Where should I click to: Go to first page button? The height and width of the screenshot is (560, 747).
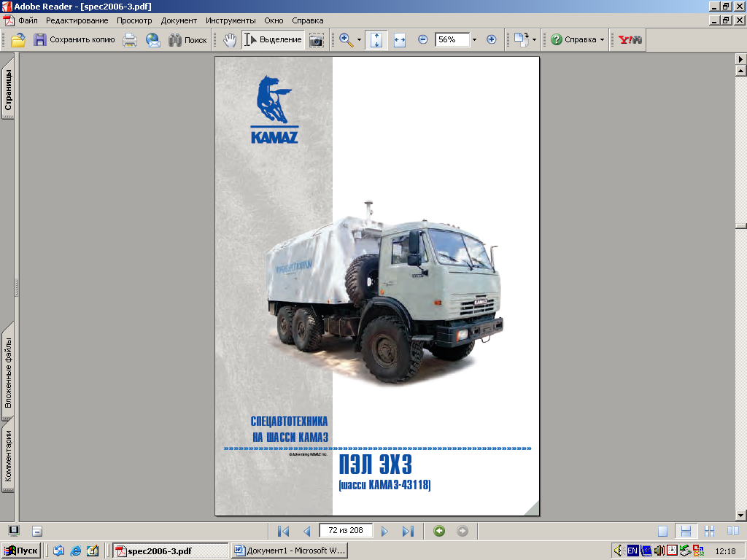[x=284, y=531]
